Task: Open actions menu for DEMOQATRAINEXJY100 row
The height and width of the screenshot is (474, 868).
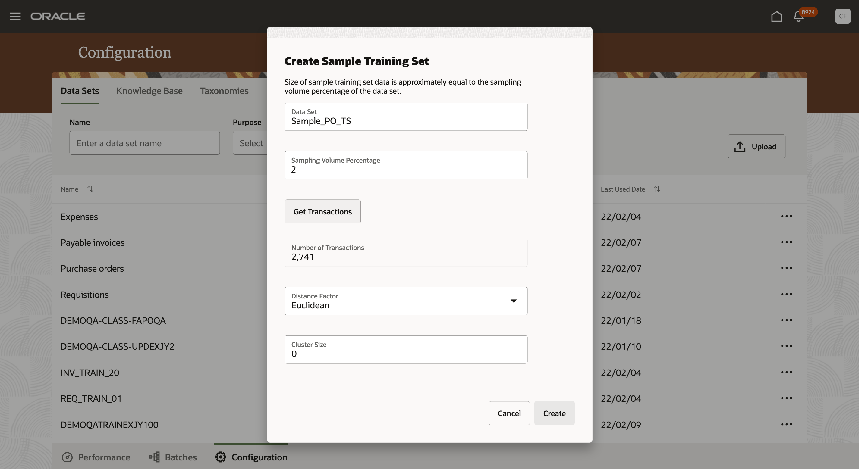Action: coord(786,424)
